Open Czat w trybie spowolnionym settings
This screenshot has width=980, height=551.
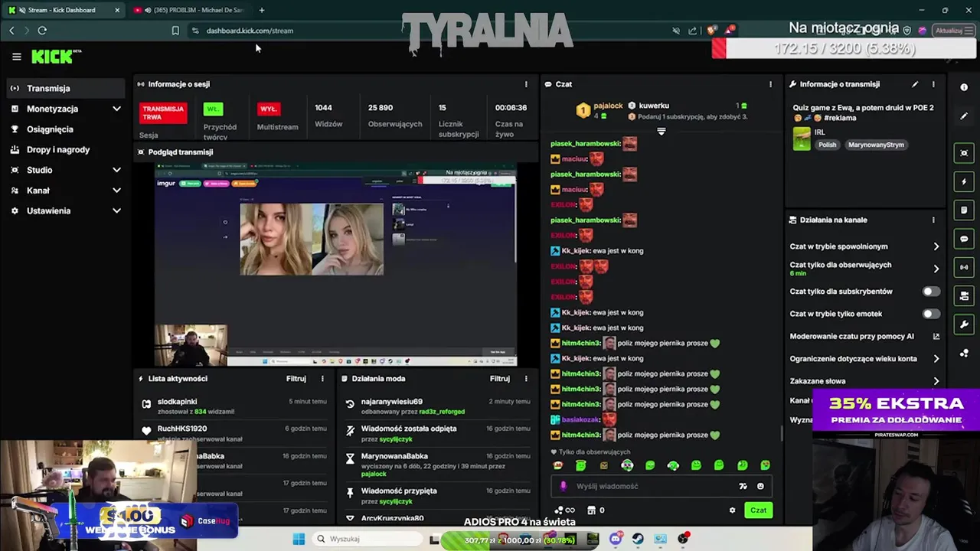tap(864, 246)
